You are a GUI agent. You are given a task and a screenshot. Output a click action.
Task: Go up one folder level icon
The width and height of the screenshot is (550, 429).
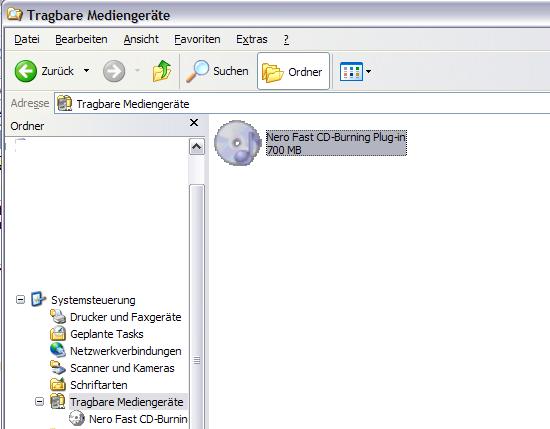click(x=162, y=71)
